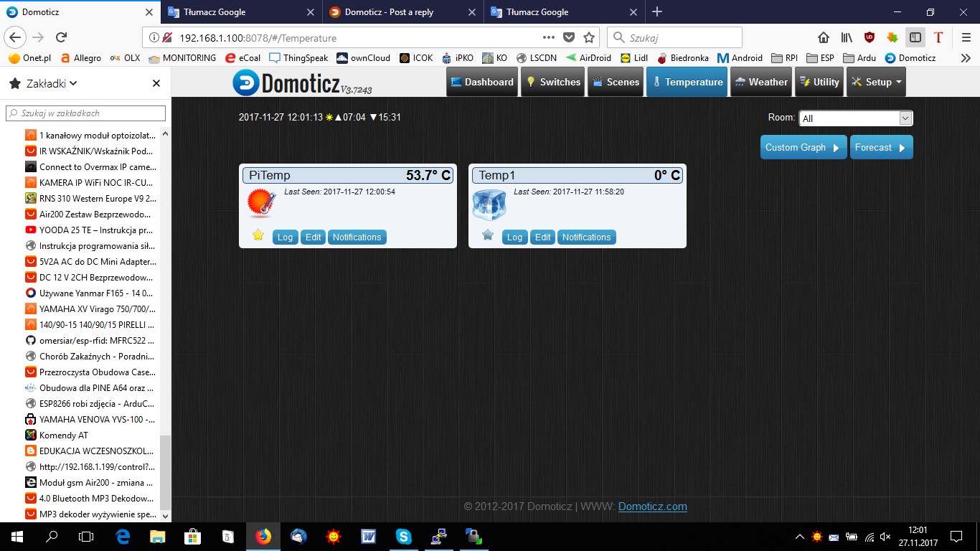Open Skype from the taskbar
Image resolution: width=980 pixels, height=551 pixels.
coord(404,536)
